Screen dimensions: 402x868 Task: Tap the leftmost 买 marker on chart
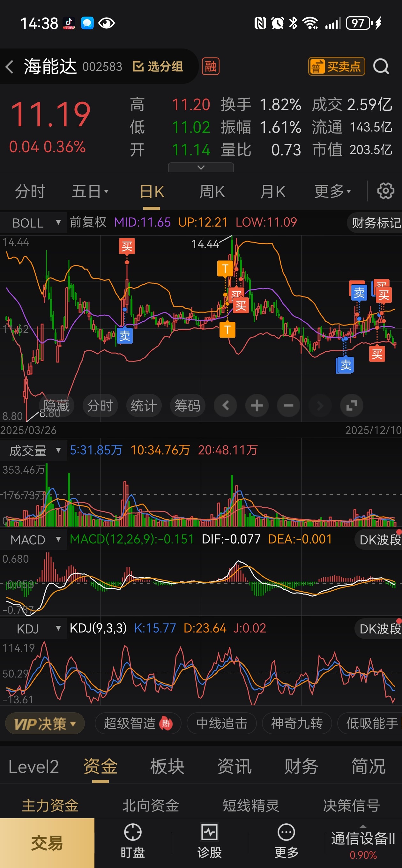point(127,246)
